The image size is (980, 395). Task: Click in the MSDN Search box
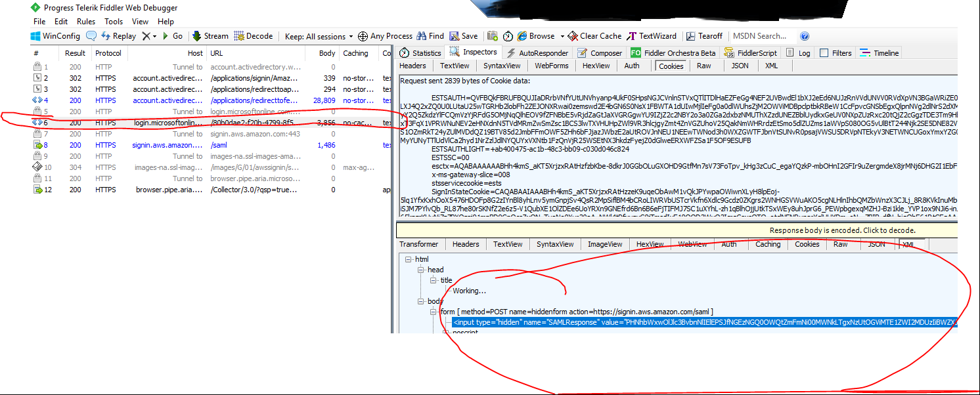point(762,36)
